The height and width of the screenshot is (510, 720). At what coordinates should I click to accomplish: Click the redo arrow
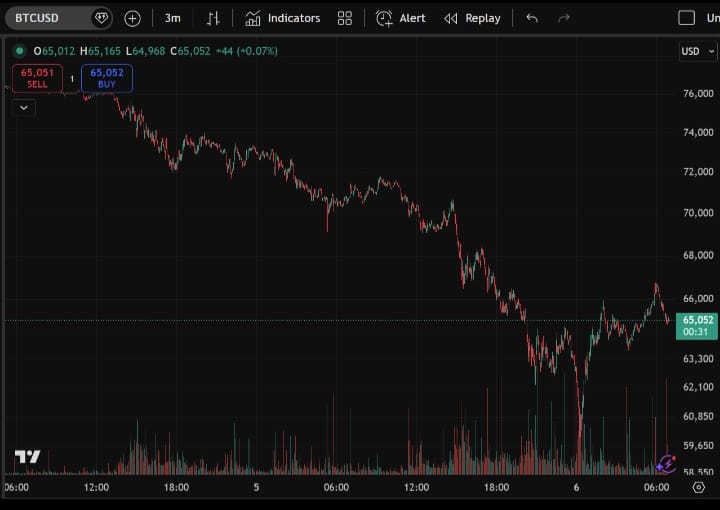tap(564, 18)
